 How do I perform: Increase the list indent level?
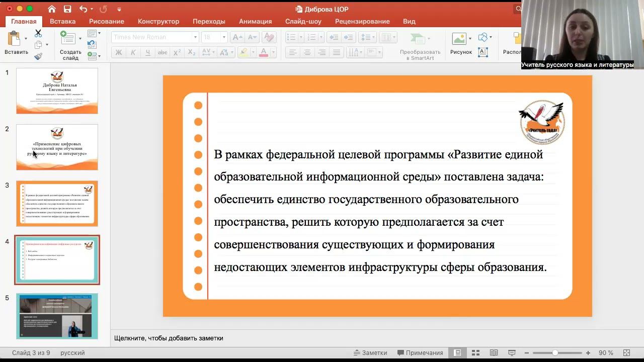tap(349, 37)
